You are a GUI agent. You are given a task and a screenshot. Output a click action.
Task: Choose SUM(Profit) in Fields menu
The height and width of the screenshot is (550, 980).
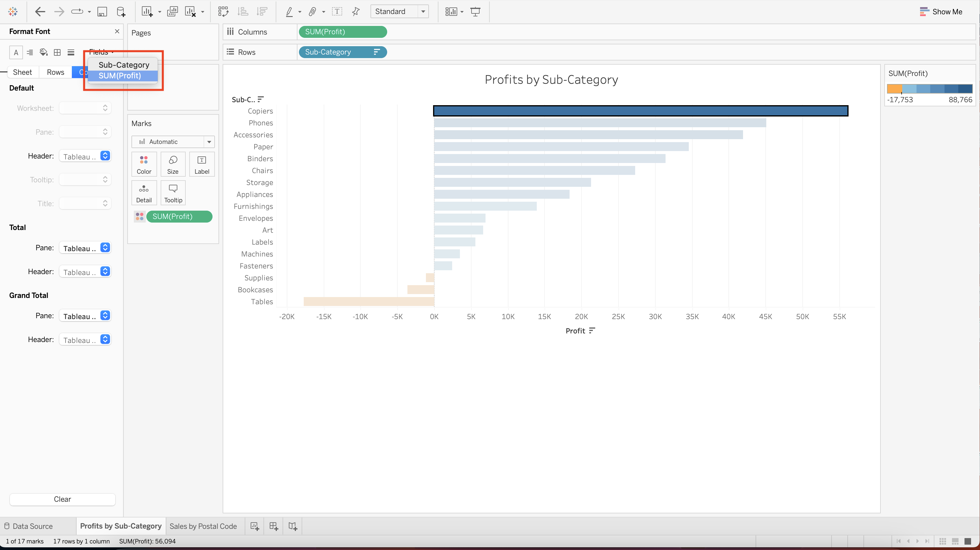click(x=123, y=76)
